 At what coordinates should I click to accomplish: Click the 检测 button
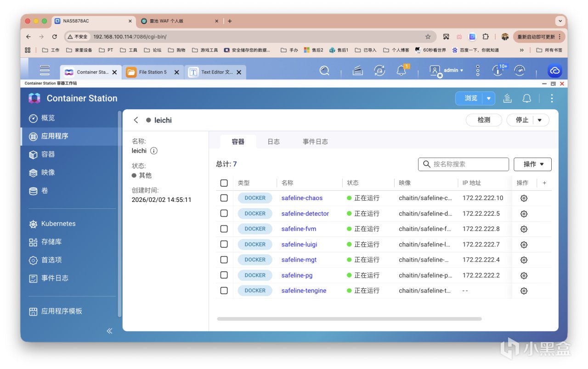click(484, 120)
